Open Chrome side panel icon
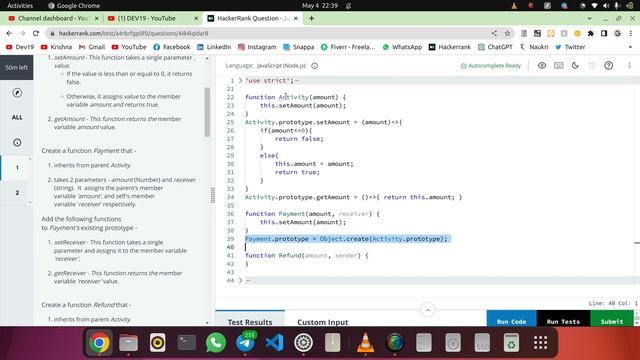The image size is (640, 360). 604,33
